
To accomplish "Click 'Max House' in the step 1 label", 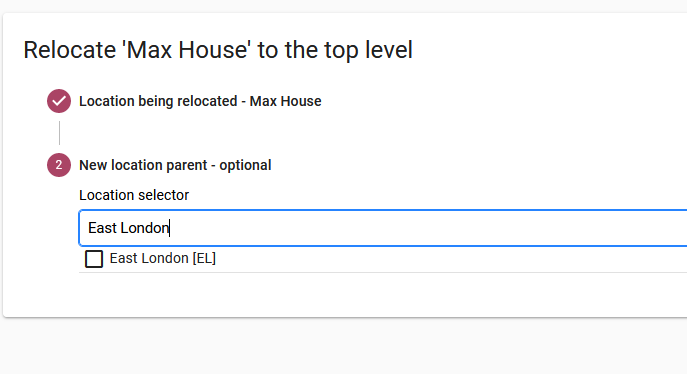I will click(285, 101).
